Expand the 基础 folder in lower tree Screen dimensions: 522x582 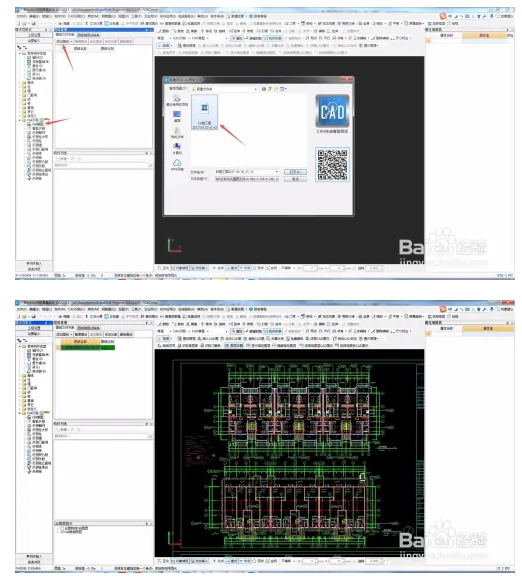[x=20, y=400]
